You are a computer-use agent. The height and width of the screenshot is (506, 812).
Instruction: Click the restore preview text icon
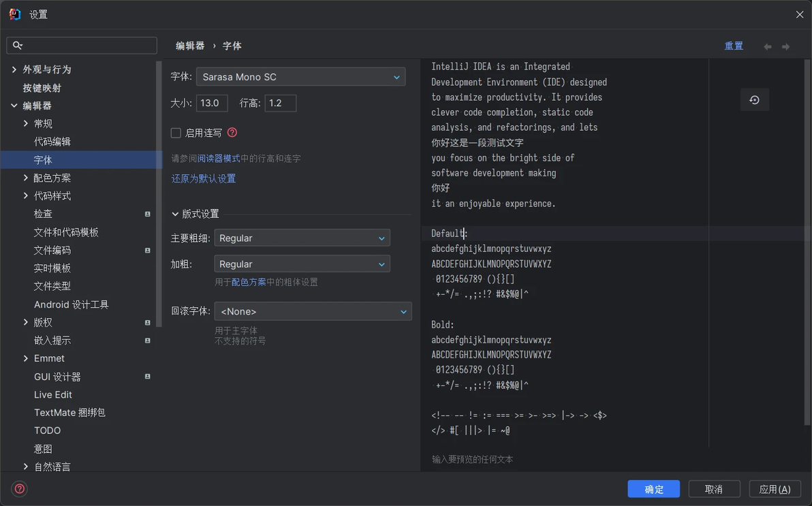tap(754, 100)
